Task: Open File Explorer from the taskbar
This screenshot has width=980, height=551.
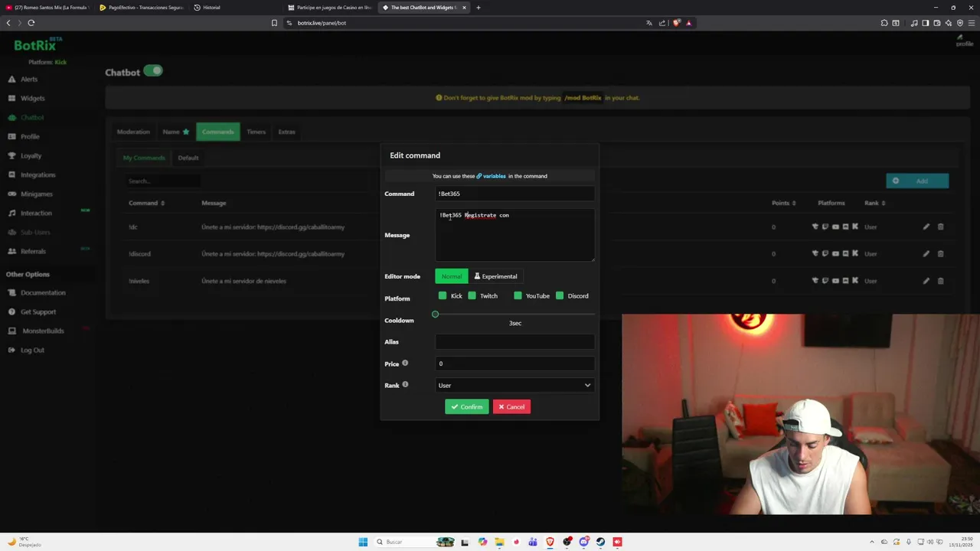Action: [x=499, y=542]
